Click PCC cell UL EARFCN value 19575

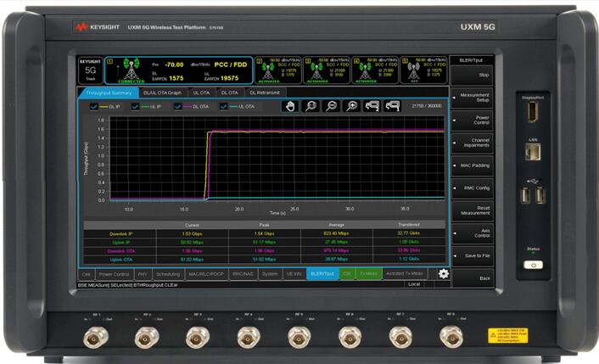[x=229, y=78]
